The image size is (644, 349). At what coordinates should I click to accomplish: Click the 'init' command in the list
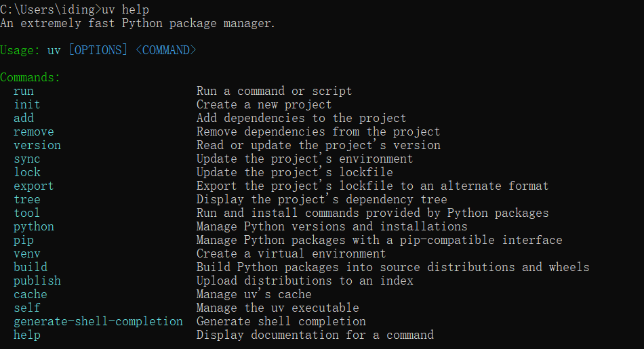coord(27,104)
